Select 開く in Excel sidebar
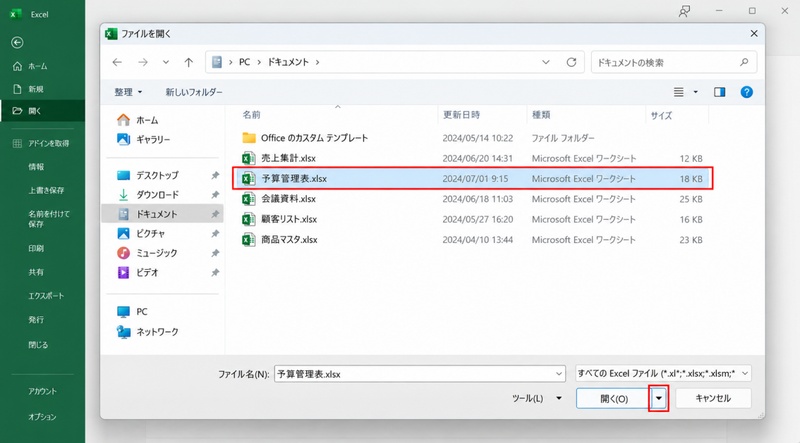The width and height of the screenshot is (800, 443). [42, 111]
